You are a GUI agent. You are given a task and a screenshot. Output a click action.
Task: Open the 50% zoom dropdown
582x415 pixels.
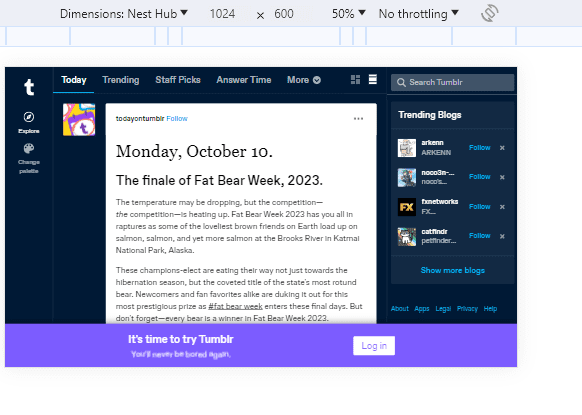[x=349, y=14]
